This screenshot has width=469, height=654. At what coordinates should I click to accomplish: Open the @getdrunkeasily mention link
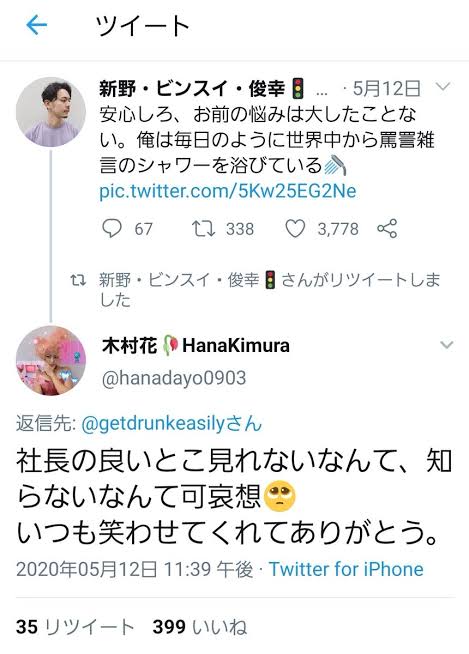(172, 424)
